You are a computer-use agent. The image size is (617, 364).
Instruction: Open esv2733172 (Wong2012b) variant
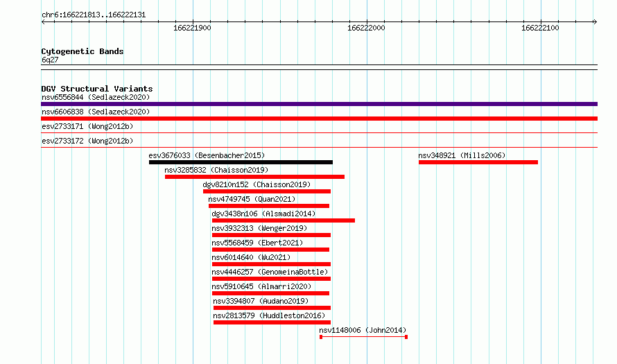click(87, 141)
